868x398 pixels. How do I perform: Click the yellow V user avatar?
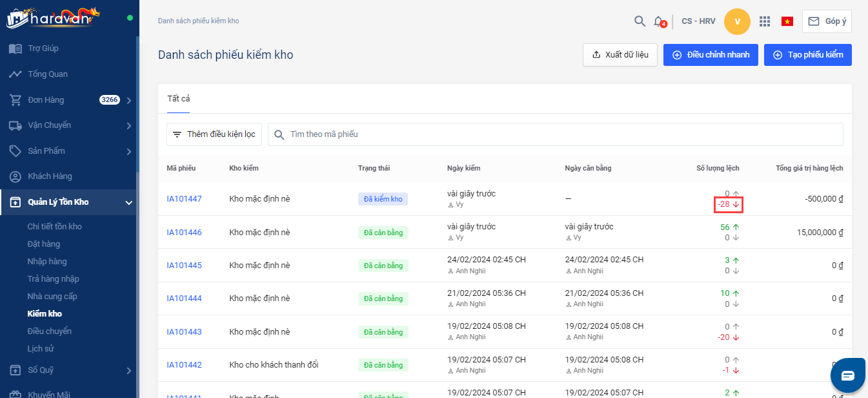tap(737, 21)
